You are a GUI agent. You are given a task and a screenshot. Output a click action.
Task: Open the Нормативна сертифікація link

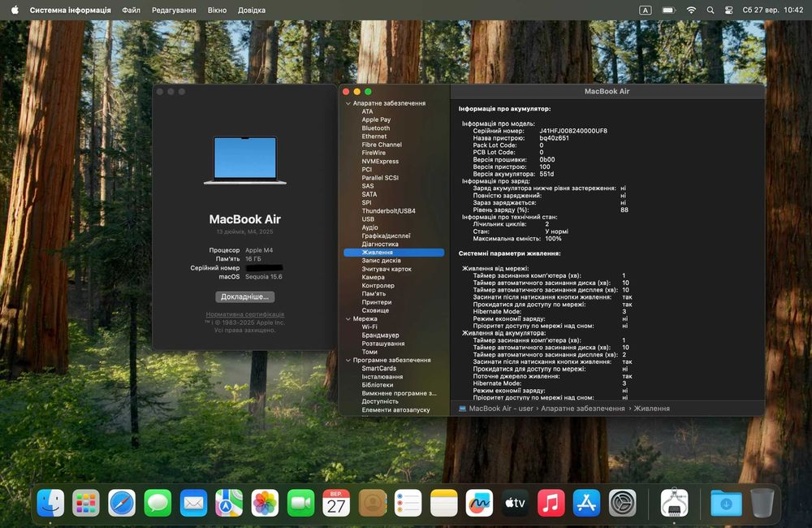[244, 314]
